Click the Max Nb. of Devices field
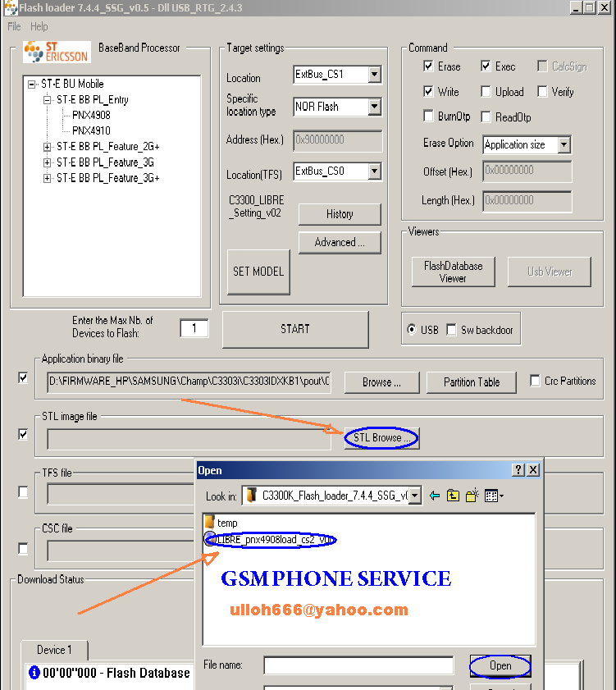616x690 pixels. [x=194, y=328]
